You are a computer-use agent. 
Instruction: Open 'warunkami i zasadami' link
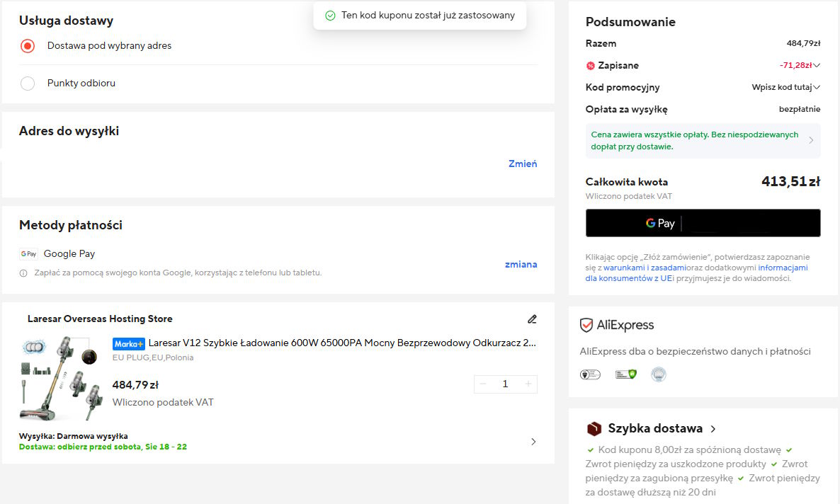tap(645, 268)
